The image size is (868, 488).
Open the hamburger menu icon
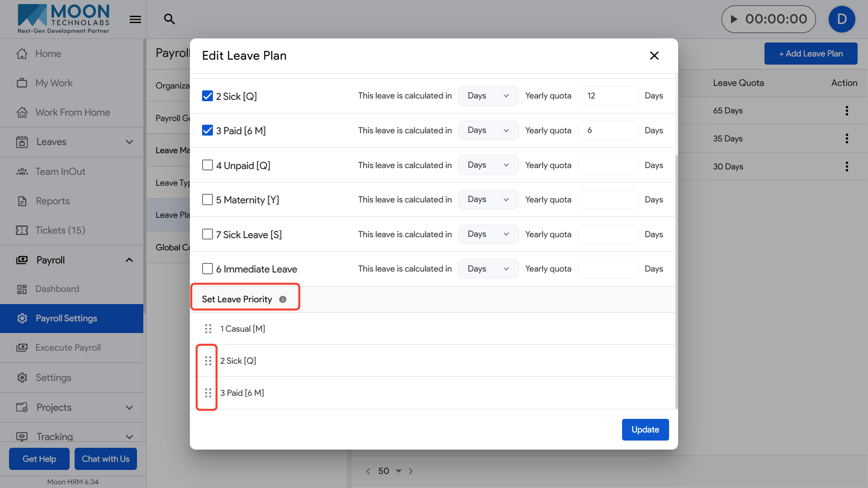coord(135,19)
